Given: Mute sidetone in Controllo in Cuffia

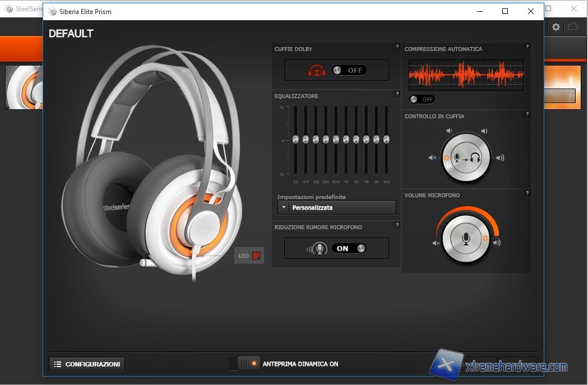Looking at the screenshot, I should pos(432,158).
